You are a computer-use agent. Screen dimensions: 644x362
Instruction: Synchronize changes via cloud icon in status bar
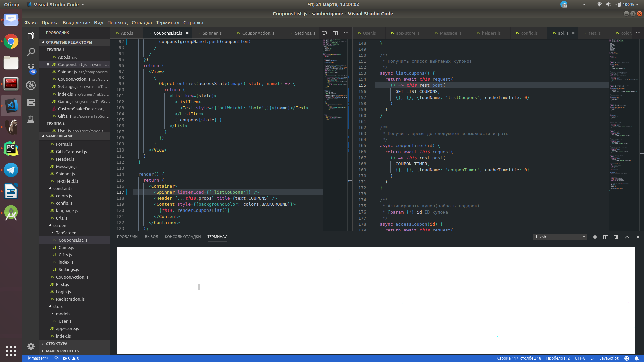click(x=56, y=358)
